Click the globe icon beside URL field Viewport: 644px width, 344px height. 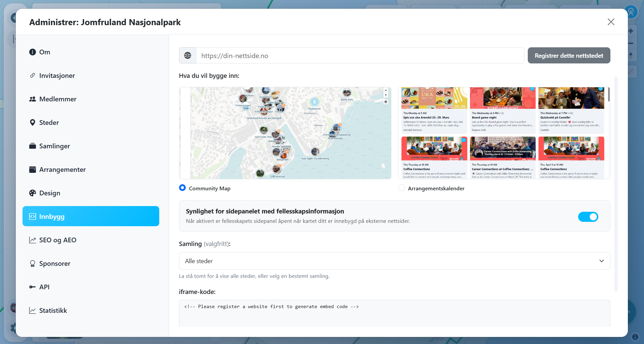click(188, 55)
